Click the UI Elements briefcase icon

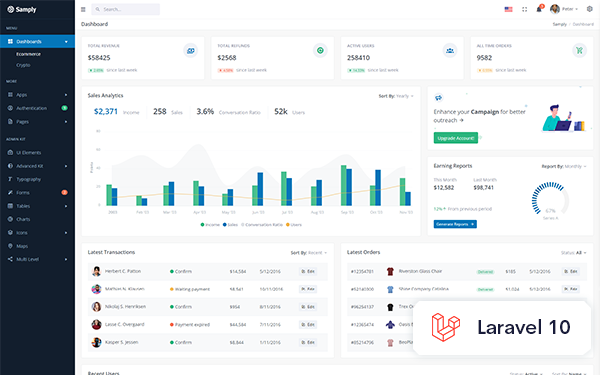[x=10, y=152]
